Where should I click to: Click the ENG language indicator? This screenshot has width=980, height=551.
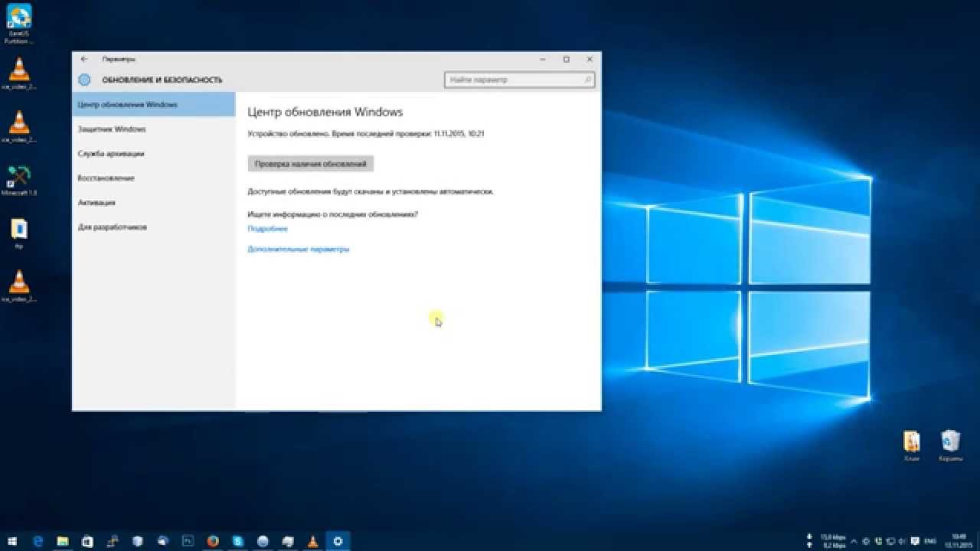click(x=930, y=541)
